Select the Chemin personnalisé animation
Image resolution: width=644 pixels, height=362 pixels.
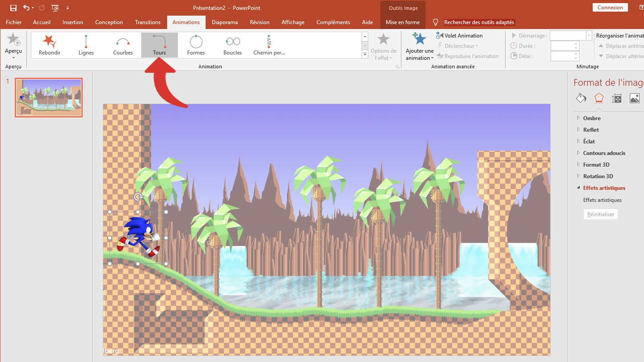(268, 44)
